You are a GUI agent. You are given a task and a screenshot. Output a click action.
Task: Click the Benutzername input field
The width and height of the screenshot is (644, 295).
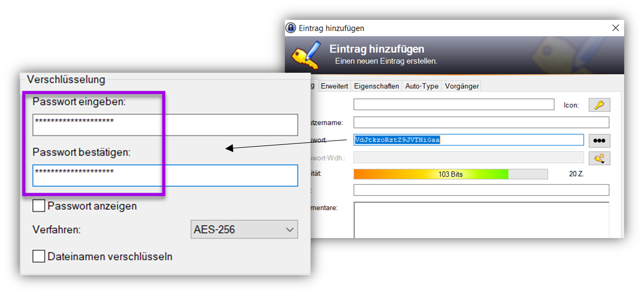[481, 122]
